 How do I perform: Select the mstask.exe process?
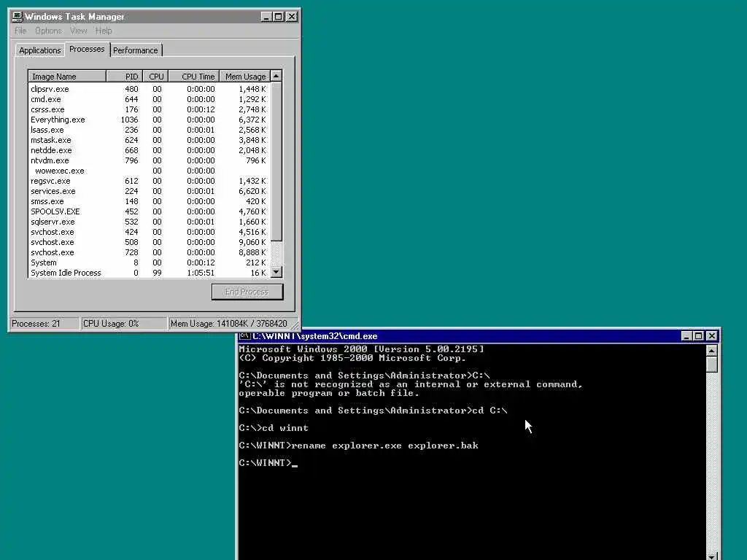pos(149,140)
